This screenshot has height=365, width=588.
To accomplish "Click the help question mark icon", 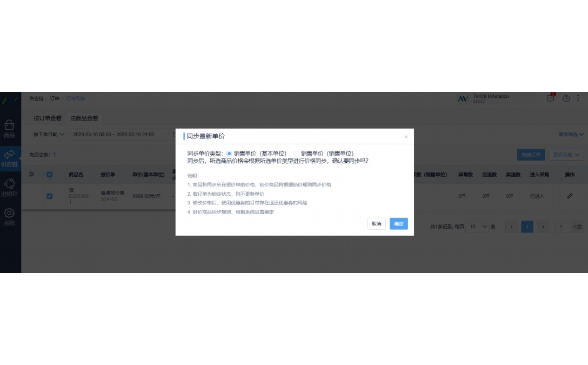I will point(566,98).
